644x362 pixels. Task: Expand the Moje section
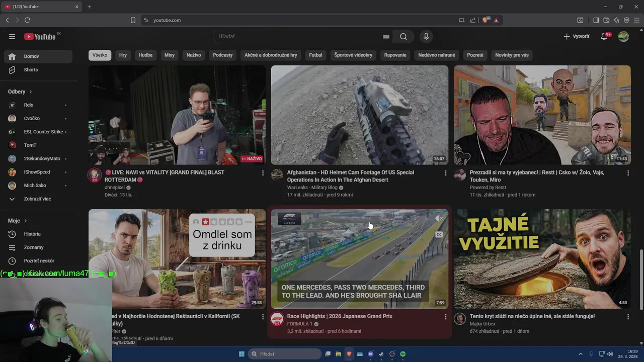tap(18, 221)
